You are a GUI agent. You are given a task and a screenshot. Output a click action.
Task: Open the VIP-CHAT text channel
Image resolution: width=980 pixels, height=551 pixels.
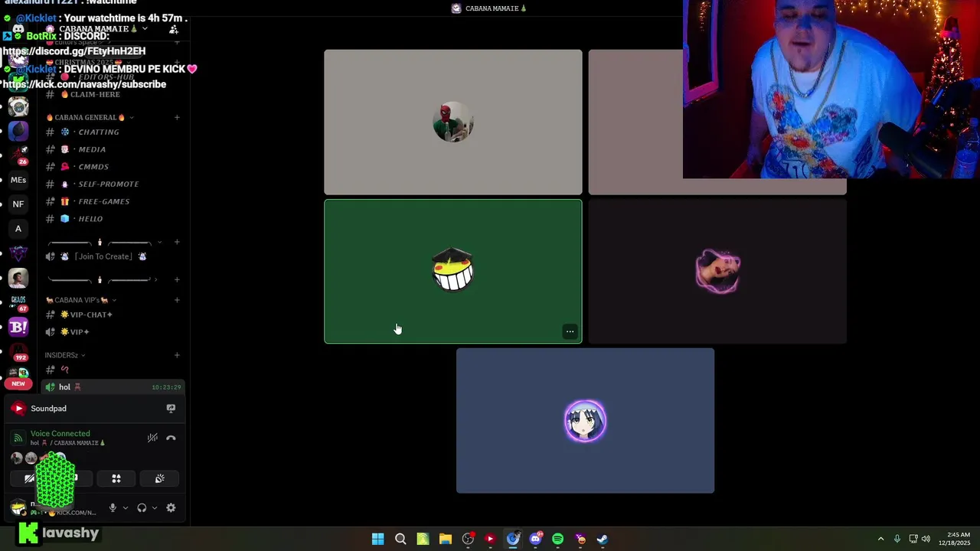pyautogui.click(x=113, y=315)
